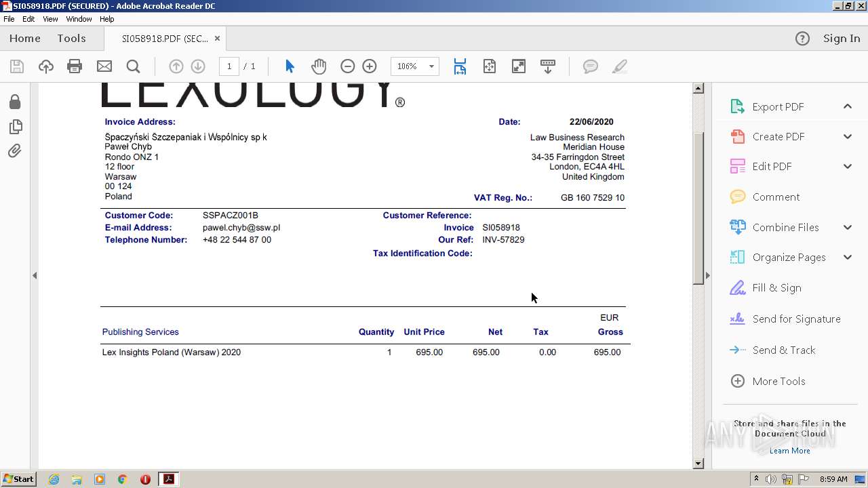Open More Tools
This screenshot has height=488, width=868.
pos(778,381)
